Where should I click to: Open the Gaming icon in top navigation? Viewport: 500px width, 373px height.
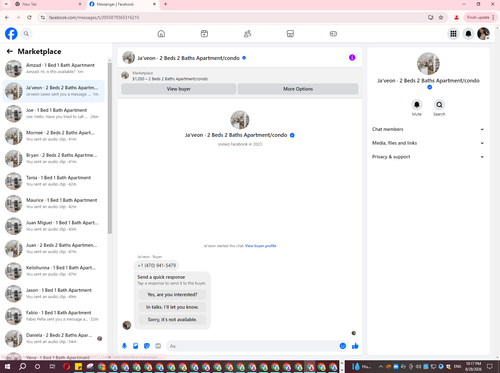pyautogui.click(x=333, y=34)
